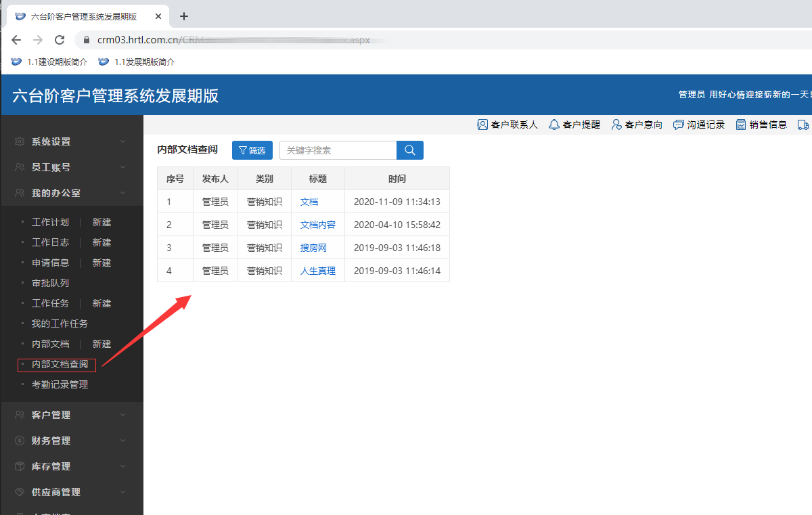
Task: Open 工作计划 in the sidebar
Action: coord(50,222)
